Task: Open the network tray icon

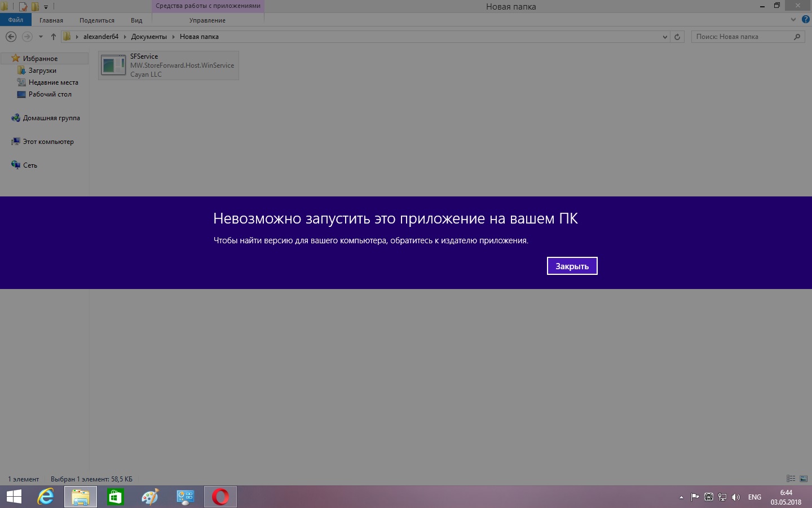Action: click(x=722, y=497)
